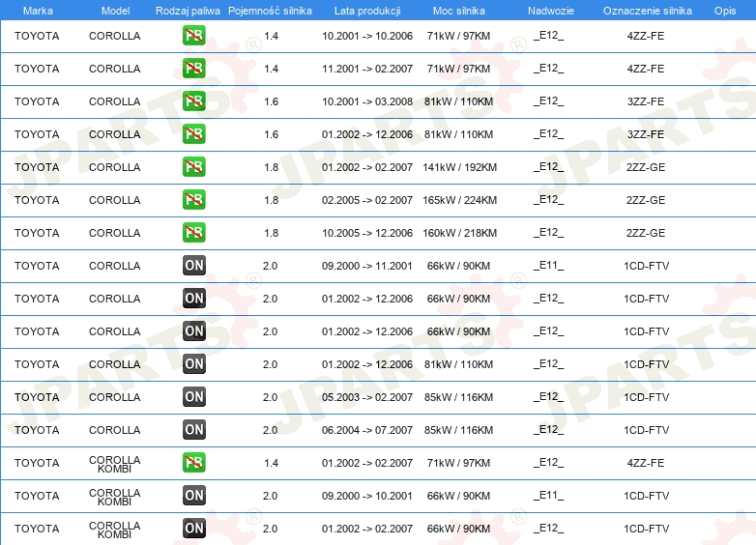Click the petrol icon in the Corolla Kombi 1.4 row
This screenshot has width=756, height=545.
[x=194, y=462]
